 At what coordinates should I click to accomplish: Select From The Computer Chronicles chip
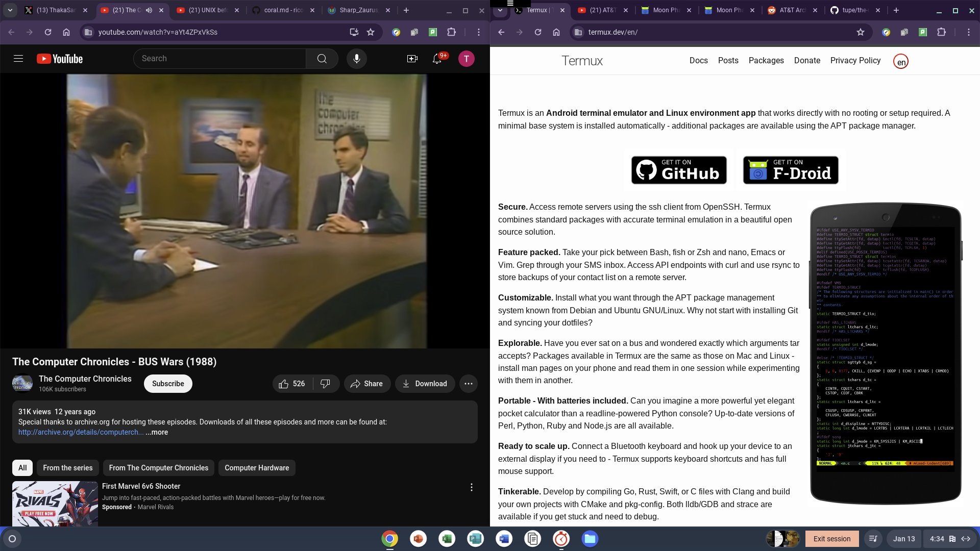[159, 468]
